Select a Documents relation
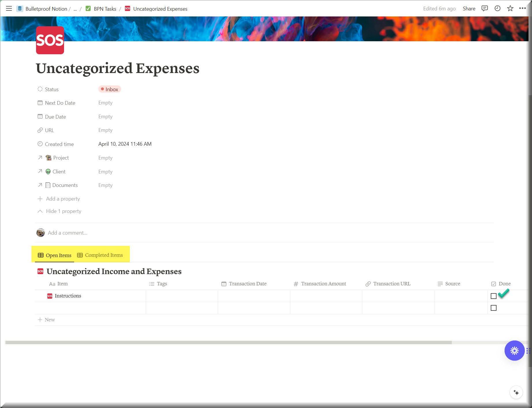This screenshot has width=532, height=408. click(x=105, y=185)
